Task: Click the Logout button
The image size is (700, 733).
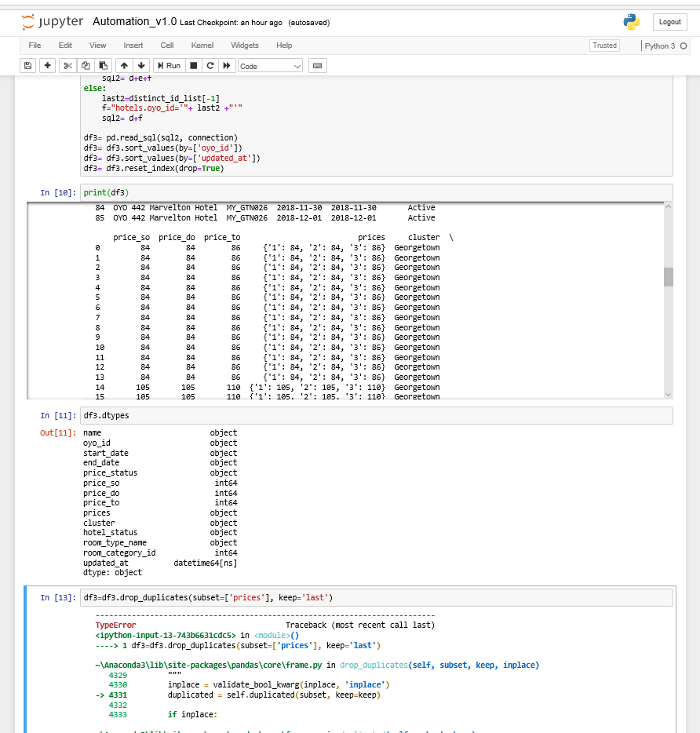Action: pyautogui.click(x=669, y=21)
